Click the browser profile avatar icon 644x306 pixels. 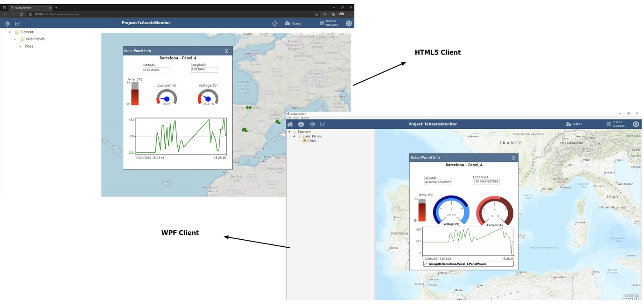tap(341, 14)
